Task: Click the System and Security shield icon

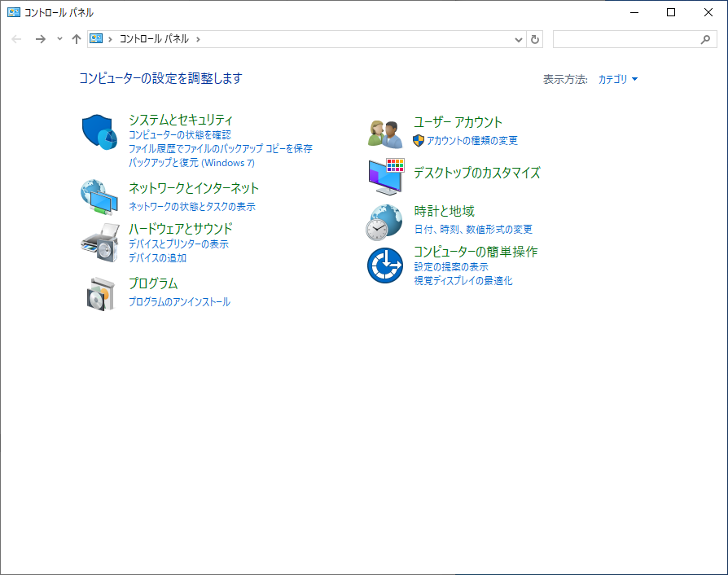Action: pyautogui.click(x=99, y=133)
